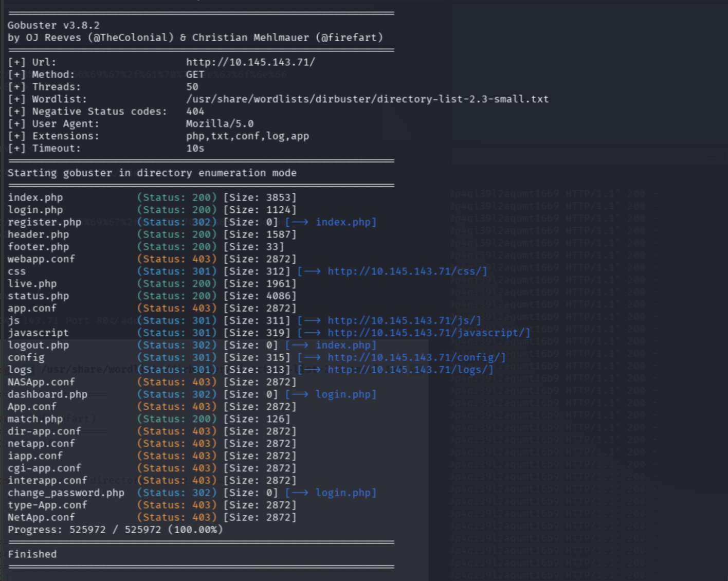
Task: Click the header.php result entry
Action: (38, 235)
